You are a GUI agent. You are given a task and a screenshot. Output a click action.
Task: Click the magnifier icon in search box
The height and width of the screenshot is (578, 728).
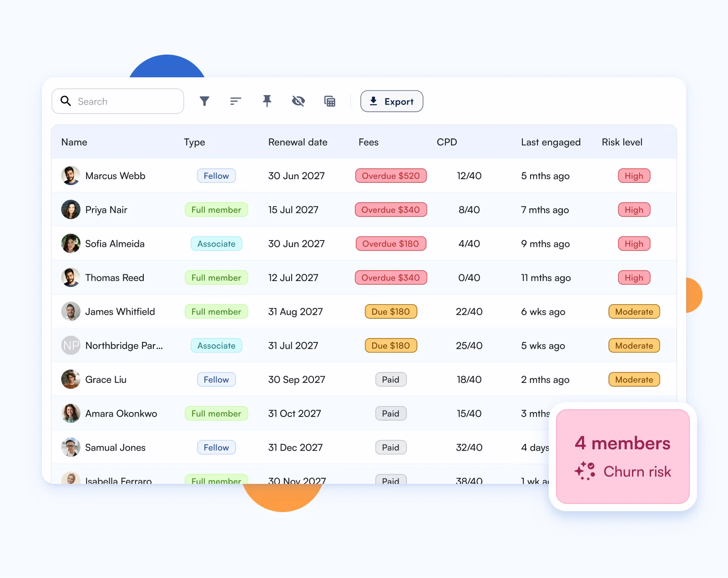click(x=66, y=101)
